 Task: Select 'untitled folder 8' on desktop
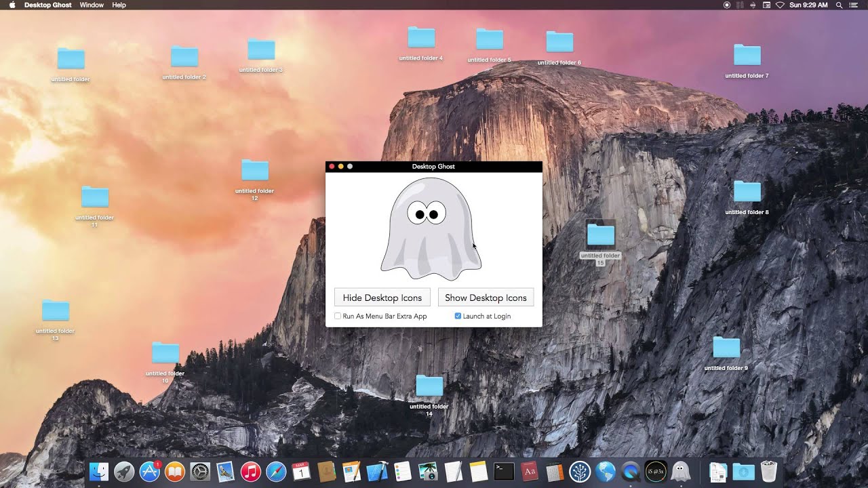(x=747, y=197)
